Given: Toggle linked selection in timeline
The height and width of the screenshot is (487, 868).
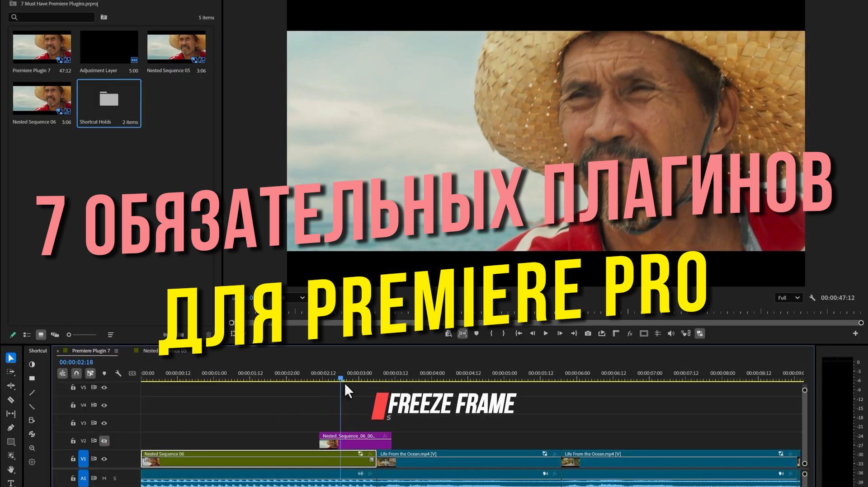Looking at the screenshot, I should pyautogui.click(x=90, y=373).
